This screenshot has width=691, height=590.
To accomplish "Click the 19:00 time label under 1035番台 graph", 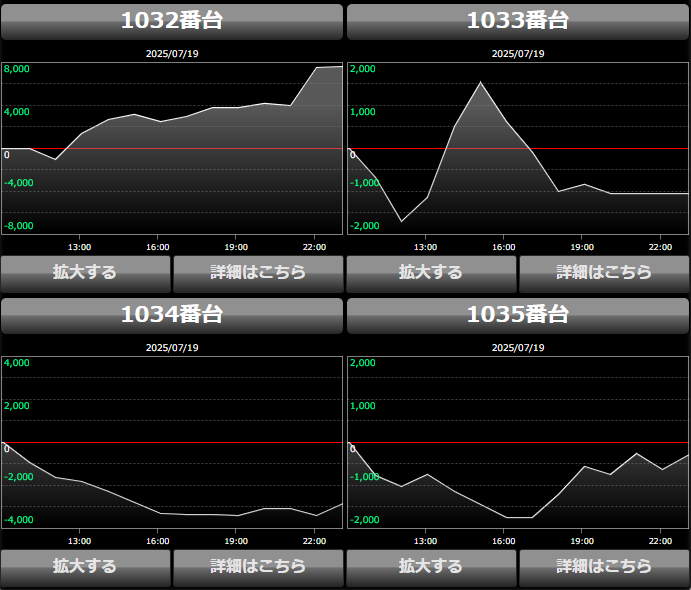I will tap(582, 541).
